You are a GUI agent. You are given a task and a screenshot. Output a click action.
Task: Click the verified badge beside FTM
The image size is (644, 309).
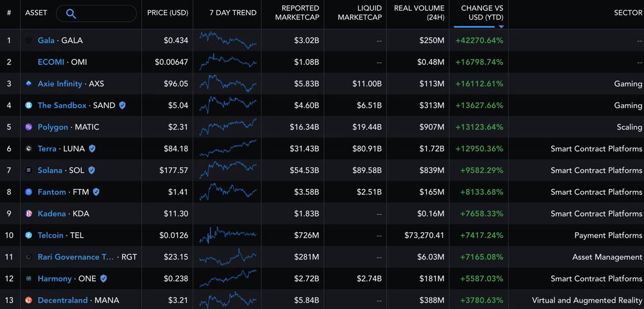click(96, 192)
